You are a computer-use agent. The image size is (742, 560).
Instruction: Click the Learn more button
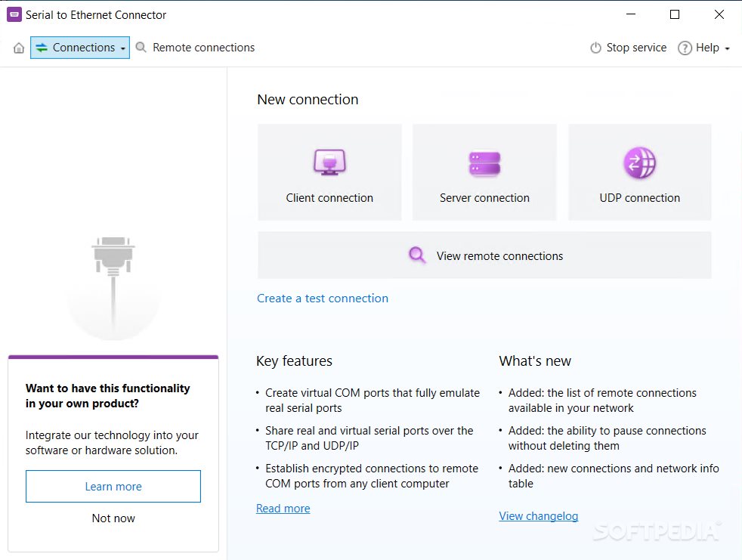pyautogui.click(x=113, y=486)
